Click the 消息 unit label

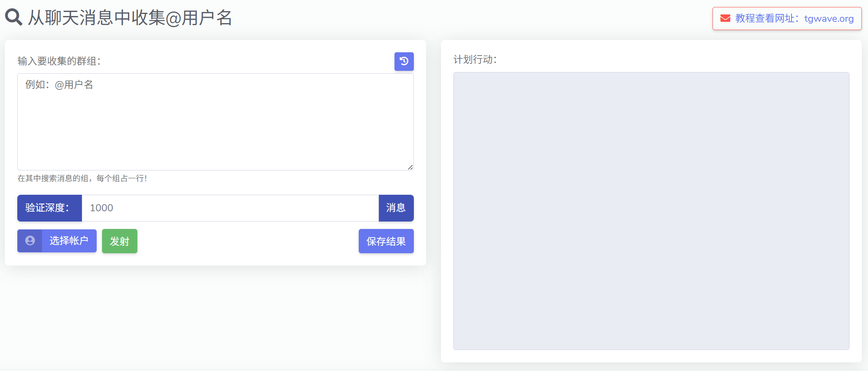pyautogui.click(x=396, y=208)
